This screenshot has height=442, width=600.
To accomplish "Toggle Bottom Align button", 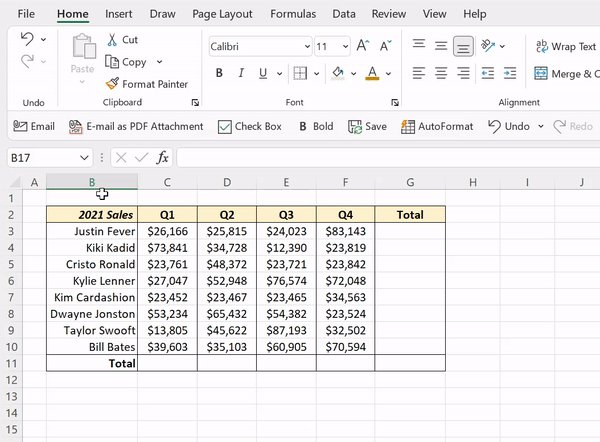I will click(x=463, y=46).
